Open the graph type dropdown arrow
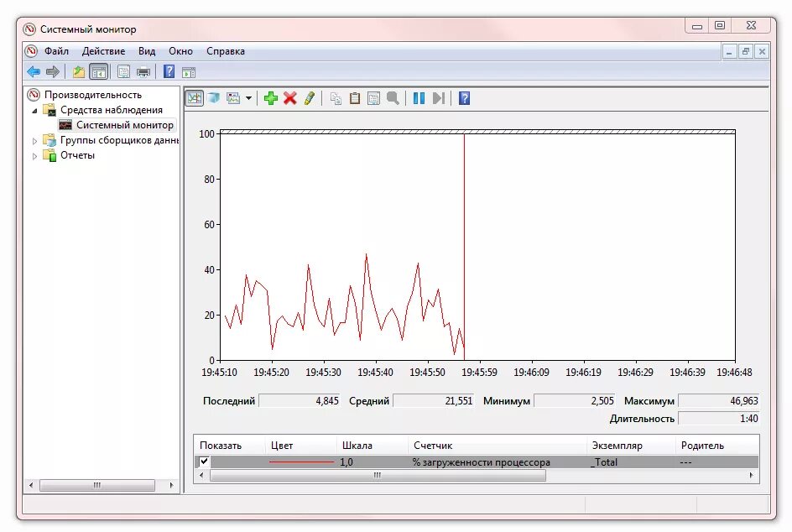 pyautogui.click(x=248, y=98)
